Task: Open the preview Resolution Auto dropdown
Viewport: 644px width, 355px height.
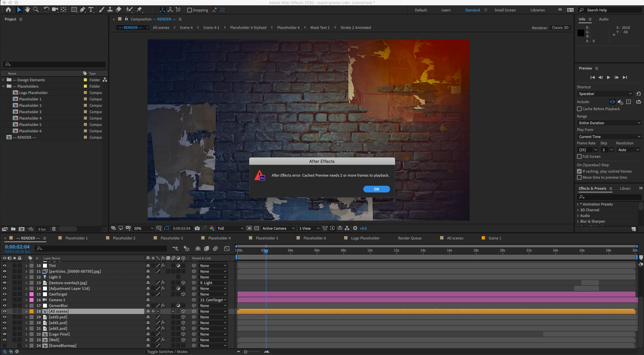Action: click(629, 150)
